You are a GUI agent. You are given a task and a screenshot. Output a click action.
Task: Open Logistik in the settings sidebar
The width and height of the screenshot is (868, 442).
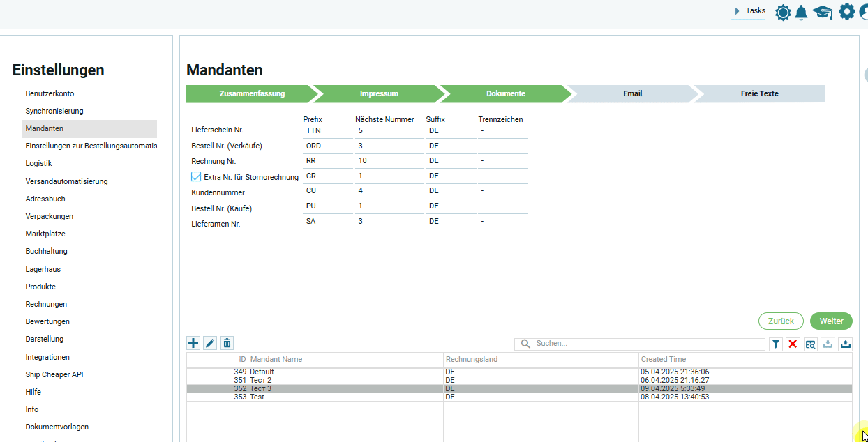[39, 163]
